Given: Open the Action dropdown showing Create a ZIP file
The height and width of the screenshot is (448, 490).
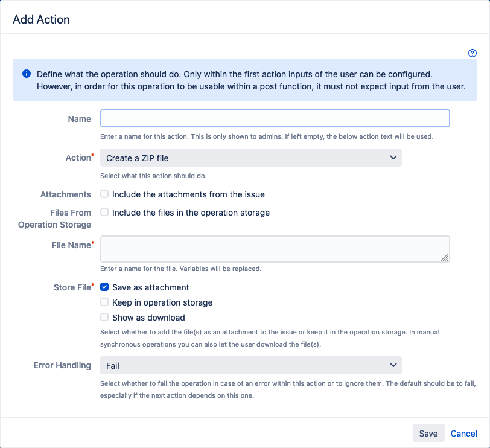Looking at the screenshot, I should coord(250,158).
